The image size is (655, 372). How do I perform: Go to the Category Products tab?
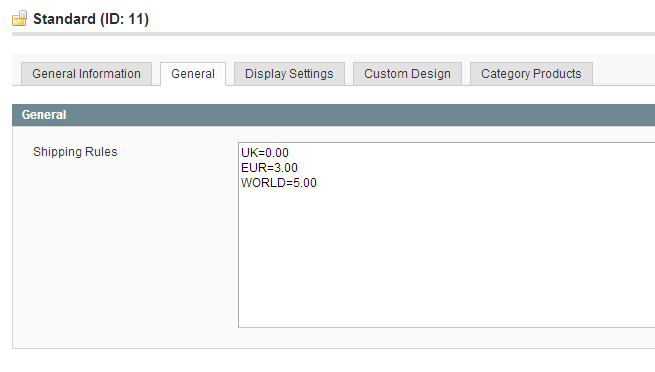[x=531, y=74]
